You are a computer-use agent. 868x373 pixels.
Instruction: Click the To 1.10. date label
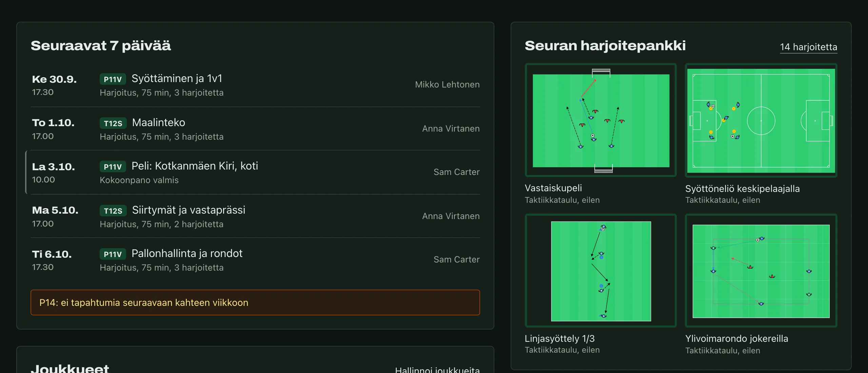[53, 123]
